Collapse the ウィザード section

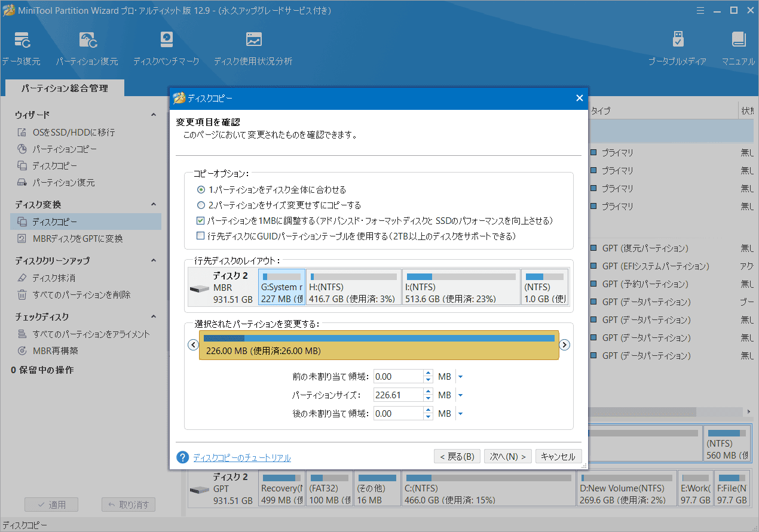pos(154,115)
